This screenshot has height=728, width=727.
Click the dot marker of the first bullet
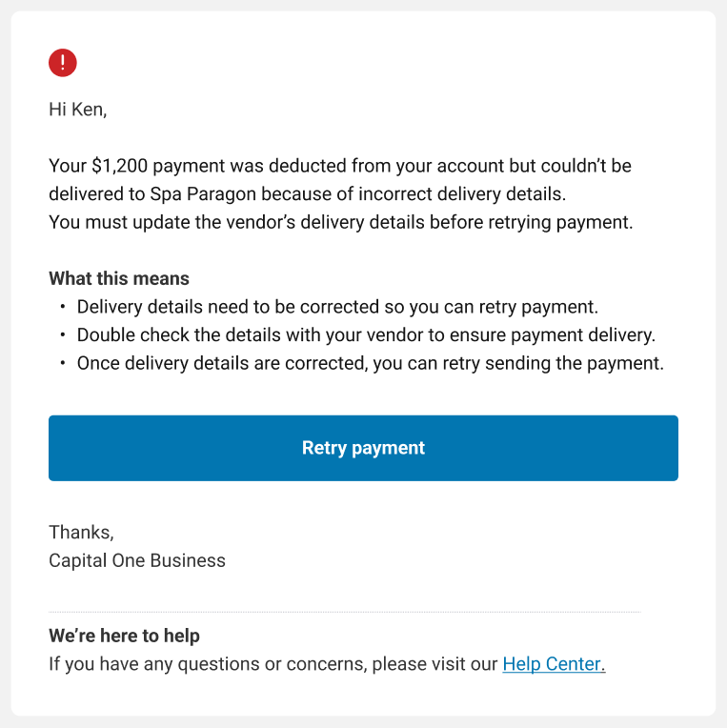[63, 307]
